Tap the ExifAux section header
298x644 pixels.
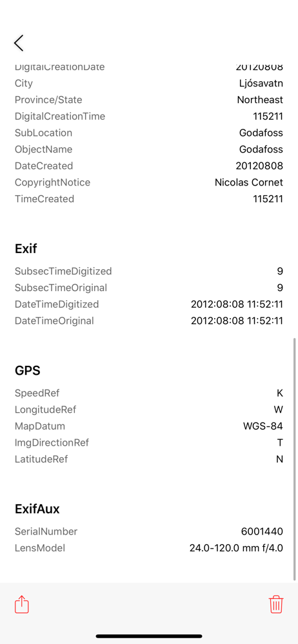point(37,509)
